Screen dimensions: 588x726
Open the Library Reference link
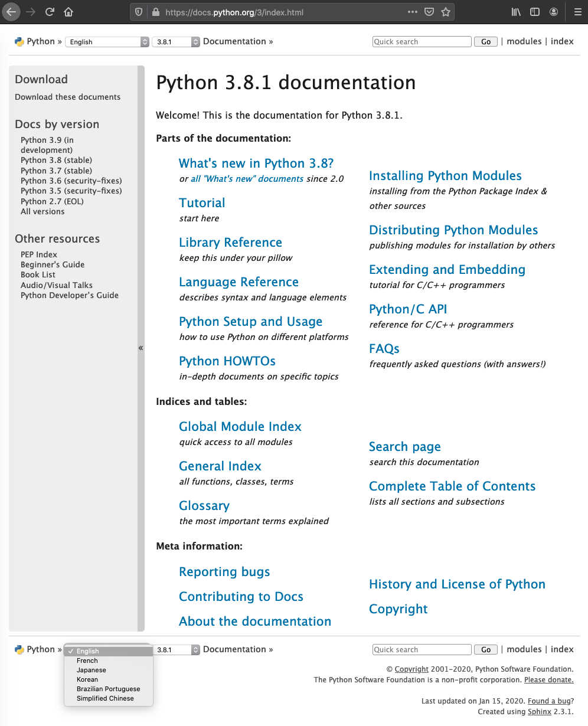click(230, 243)
